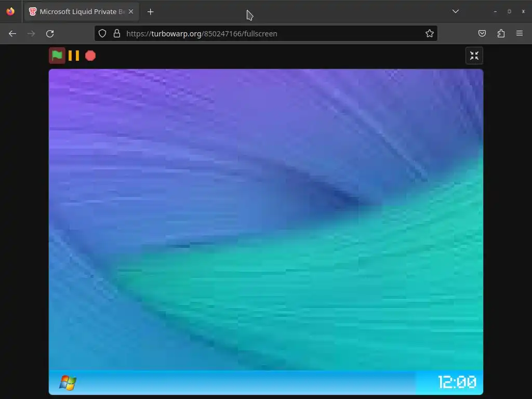The height and width of the screenshot is (399, 532).
Task: Close the Microsoft Liquid Private tab
Action: pyautogui.click(x=131, y=11)
